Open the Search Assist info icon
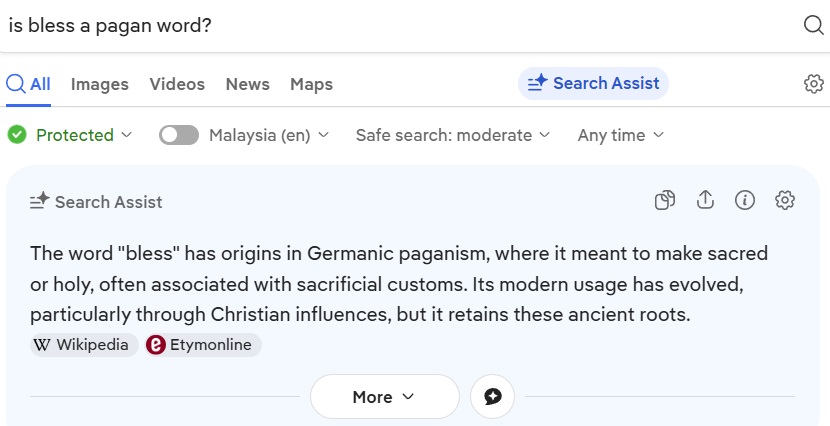 [745, 201]
